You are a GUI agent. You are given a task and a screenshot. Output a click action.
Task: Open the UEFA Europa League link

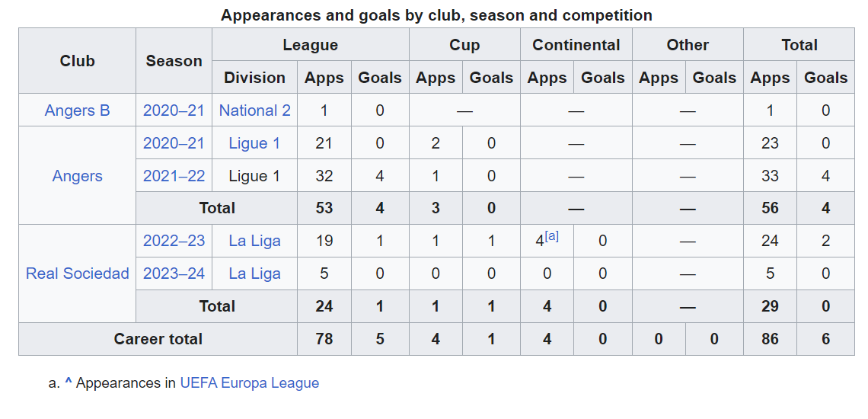(250, 382)
